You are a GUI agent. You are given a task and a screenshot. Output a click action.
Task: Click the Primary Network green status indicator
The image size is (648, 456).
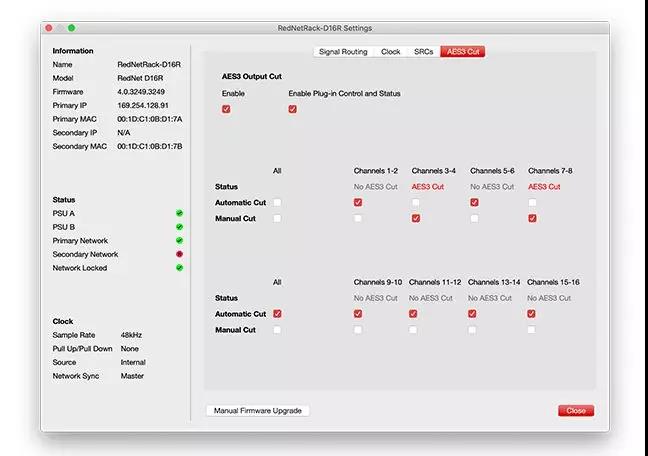tap(179, 241)
